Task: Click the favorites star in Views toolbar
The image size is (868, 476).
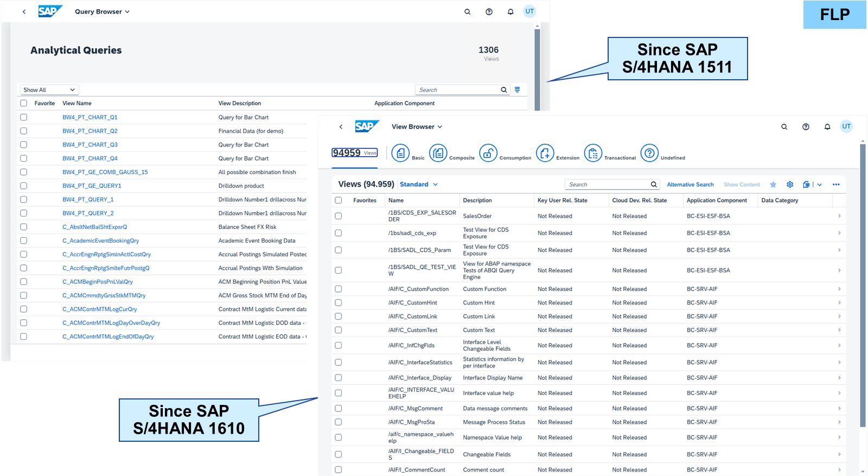Action: [x=773, y=185]
